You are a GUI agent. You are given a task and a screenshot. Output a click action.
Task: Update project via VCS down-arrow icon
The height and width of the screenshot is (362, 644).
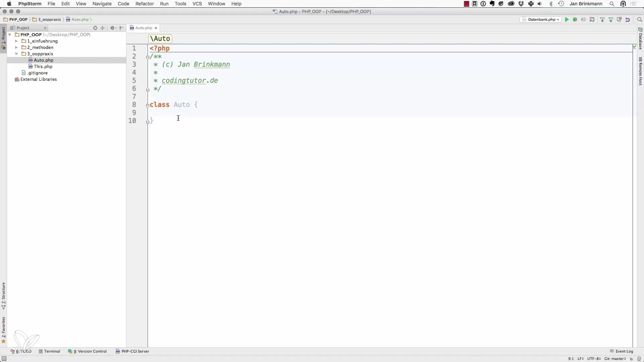[602, 19]
